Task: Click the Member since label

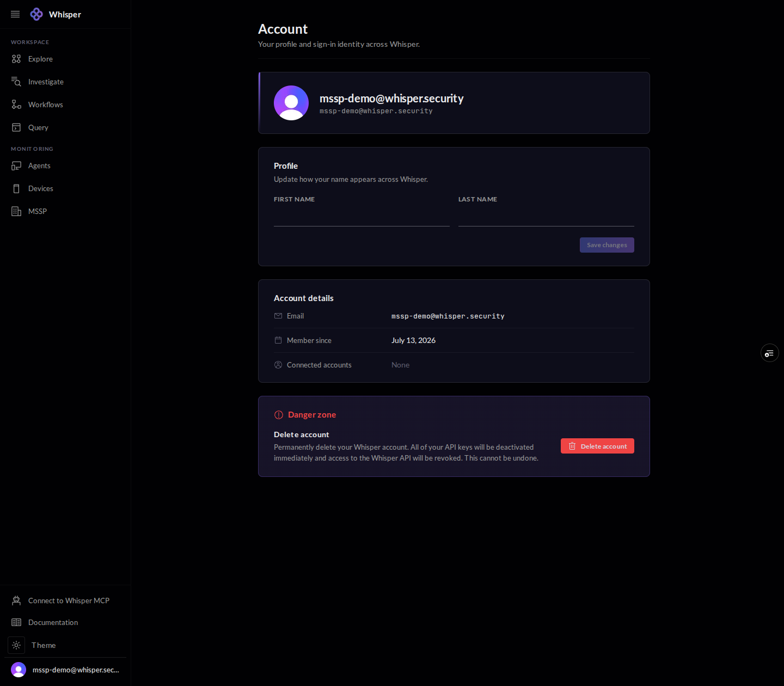Action: [309, 340]
